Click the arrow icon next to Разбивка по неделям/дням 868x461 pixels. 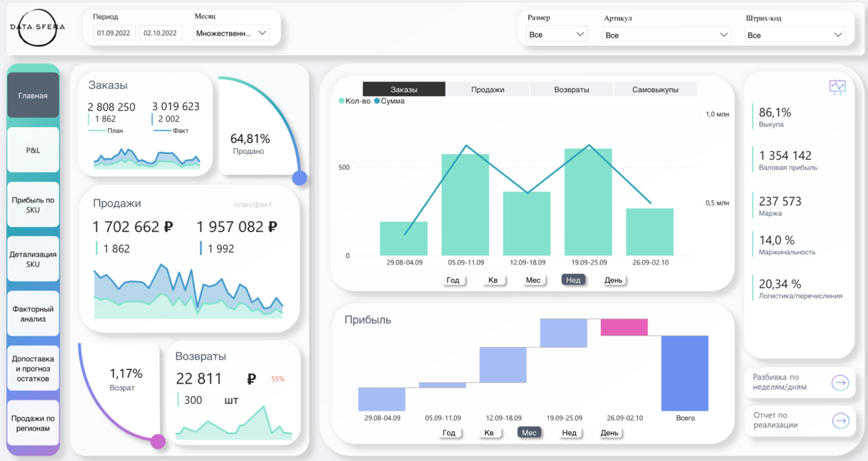(x=840, y=383)
